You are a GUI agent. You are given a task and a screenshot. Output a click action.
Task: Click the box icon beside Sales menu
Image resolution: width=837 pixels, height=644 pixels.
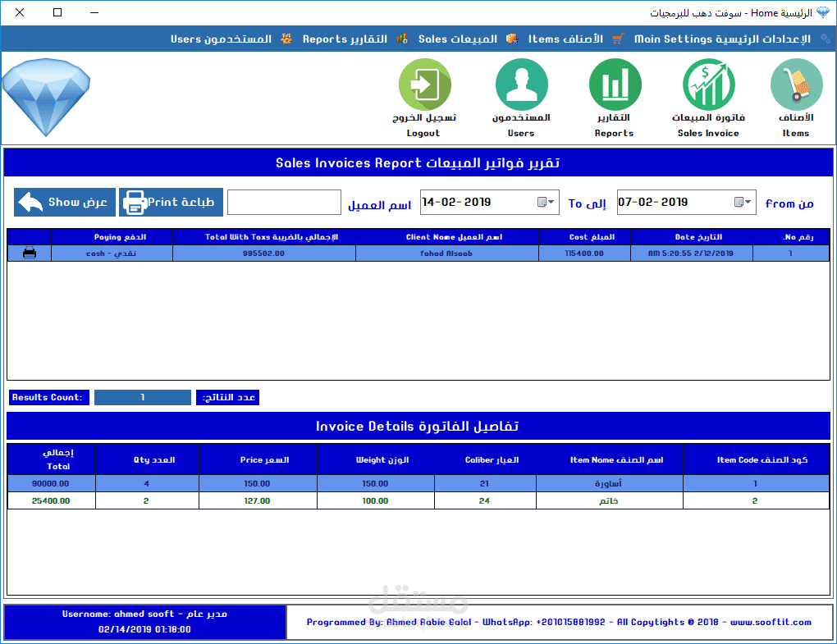(x=512, y=39)
